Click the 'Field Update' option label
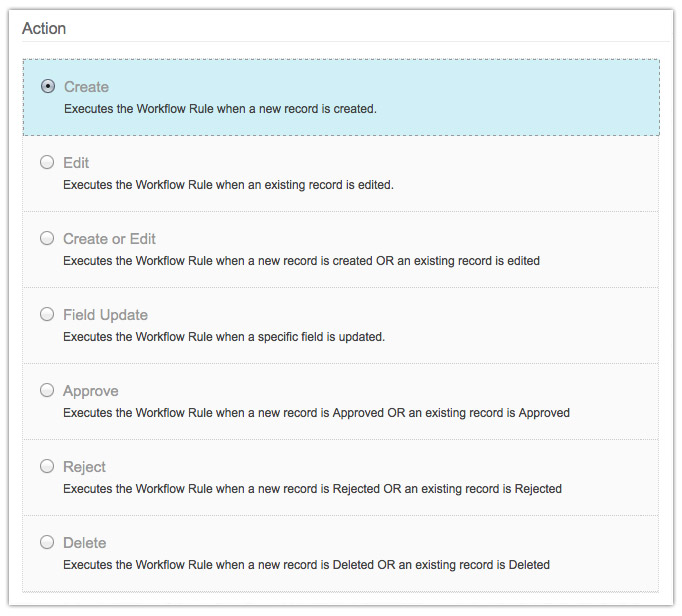The width and height of the screenshot is (682, 616). click(105, 315)
